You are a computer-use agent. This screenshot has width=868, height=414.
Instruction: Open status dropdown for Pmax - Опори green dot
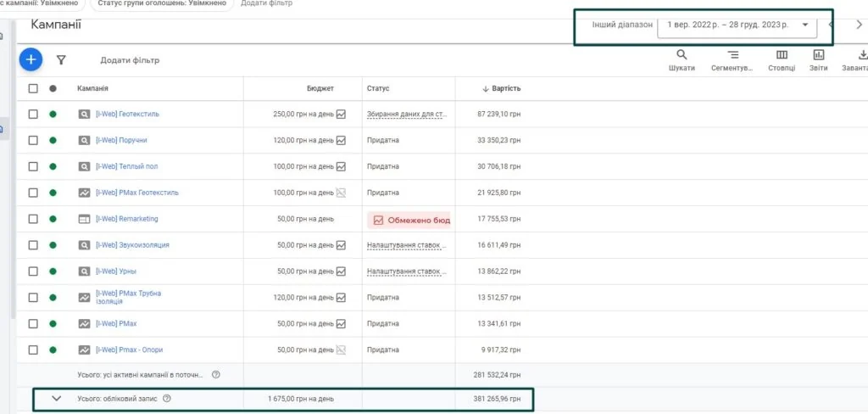tap(53, 350)
